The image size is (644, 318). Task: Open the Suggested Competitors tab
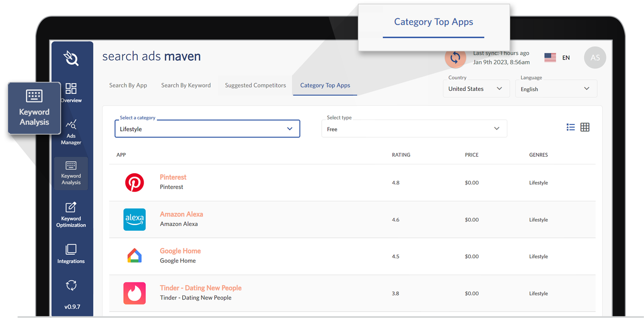(255, 85)
